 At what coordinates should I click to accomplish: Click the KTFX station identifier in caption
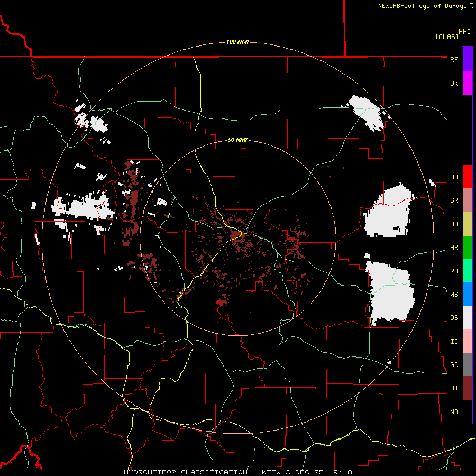click(x=272, y=472)
